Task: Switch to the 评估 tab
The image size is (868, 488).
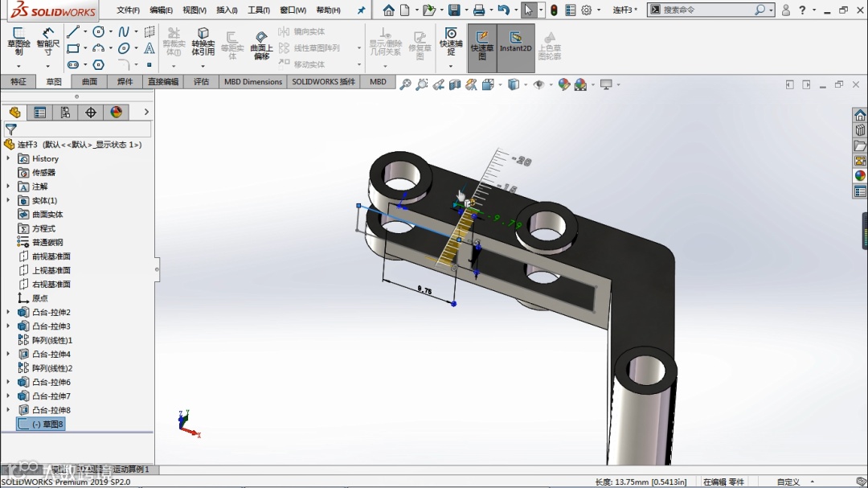Action: 201,82
